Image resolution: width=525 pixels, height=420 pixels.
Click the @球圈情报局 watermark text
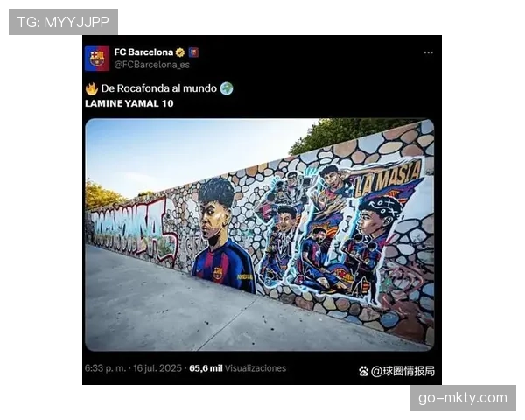tap(402, 371)
